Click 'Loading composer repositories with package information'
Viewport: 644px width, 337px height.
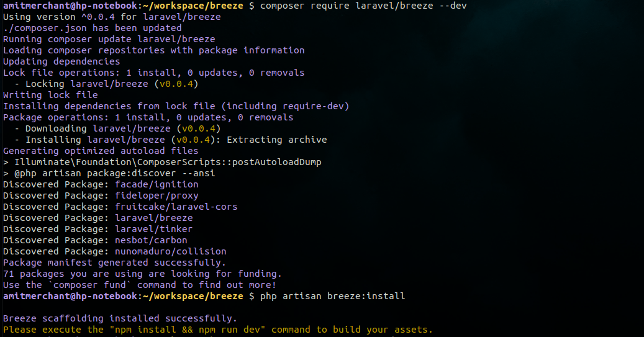tap(153, 50)
